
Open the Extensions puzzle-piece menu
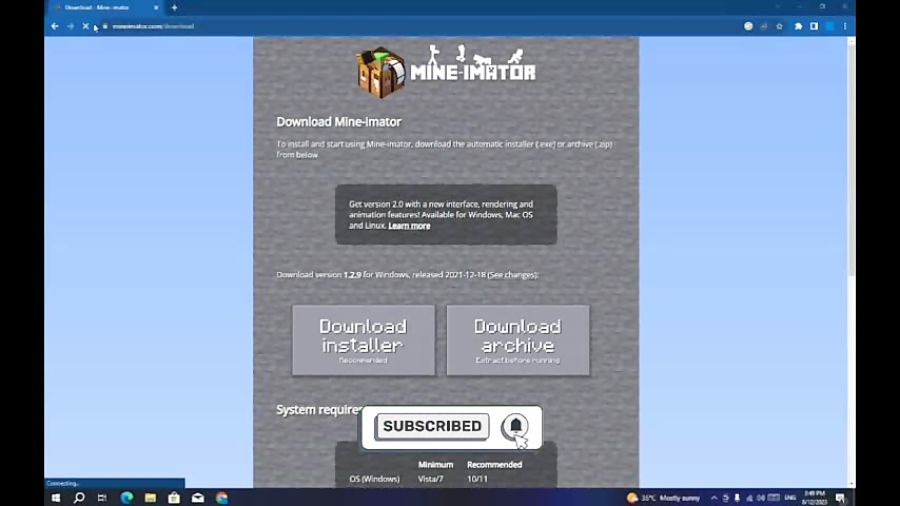coord(798,26)
